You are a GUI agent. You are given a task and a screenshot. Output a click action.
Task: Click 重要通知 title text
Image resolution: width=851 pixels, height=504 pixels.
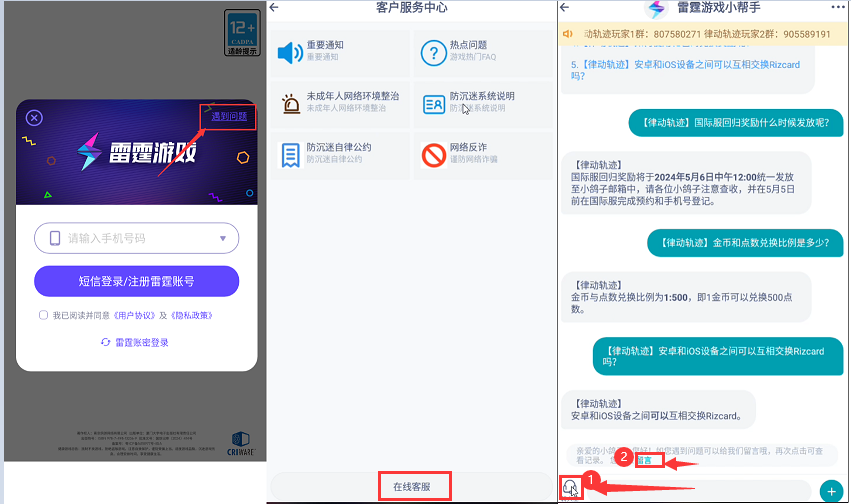tap(325, 45)
